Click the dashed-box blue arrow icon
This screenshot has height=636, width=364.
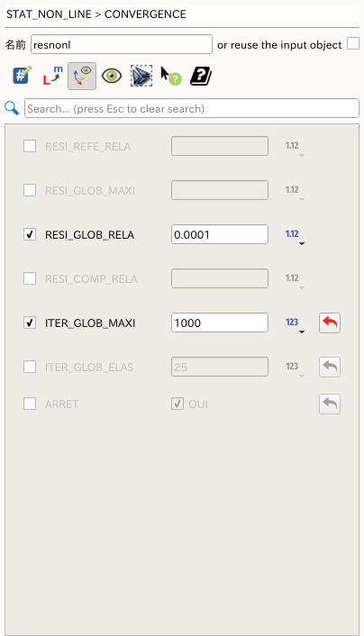point(141,76)
